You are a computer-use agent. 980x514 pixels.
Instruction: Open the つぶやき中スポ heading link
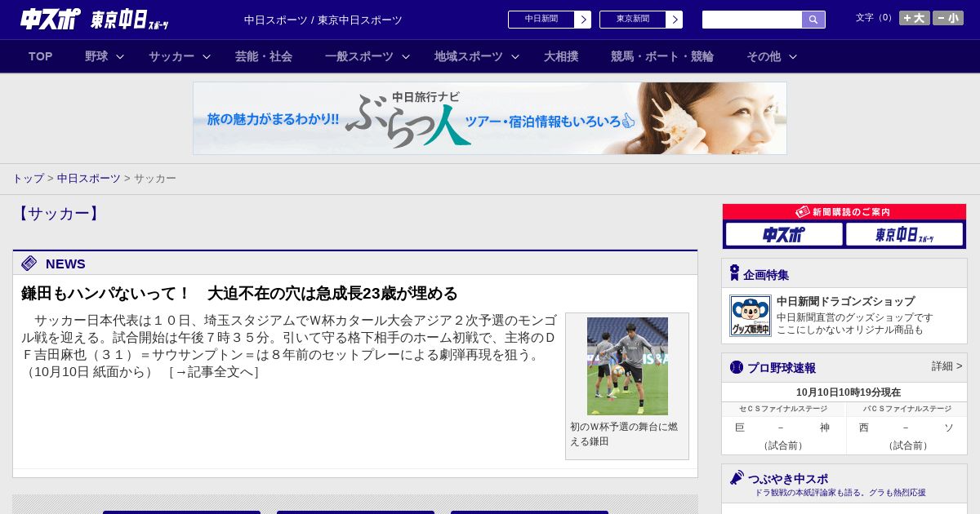click(x=788, y=479)
